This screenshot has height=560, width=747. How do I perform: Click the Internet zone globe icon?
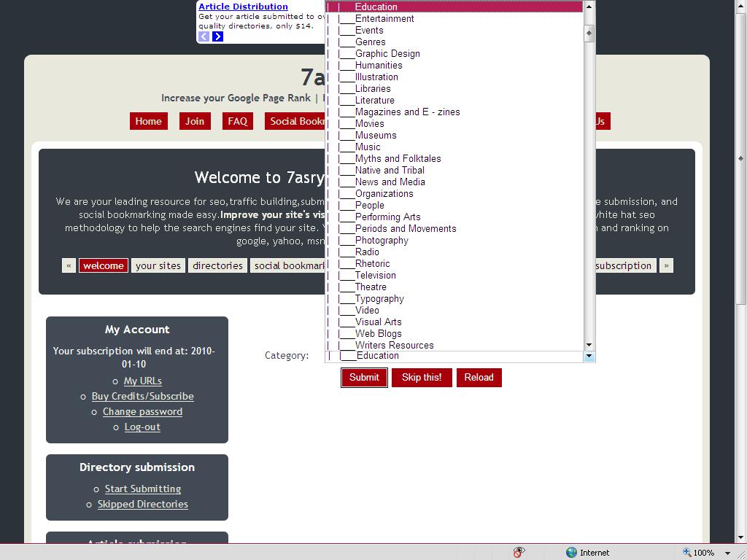click(572, 553)
